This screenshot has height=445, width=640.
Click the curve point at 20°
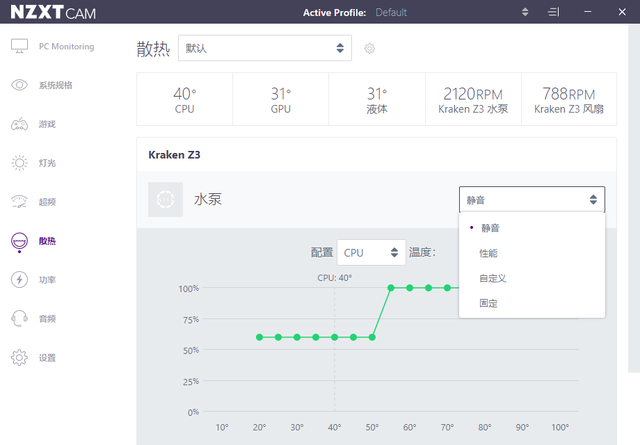click(x=260, y=337)
